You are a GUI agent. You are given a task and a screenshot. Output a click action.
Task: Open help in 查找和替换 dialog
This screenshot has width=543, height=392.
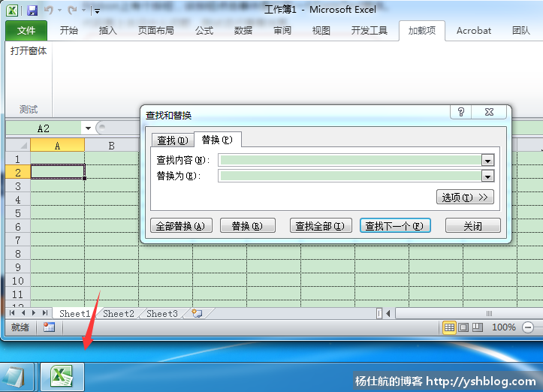[460, 112]
